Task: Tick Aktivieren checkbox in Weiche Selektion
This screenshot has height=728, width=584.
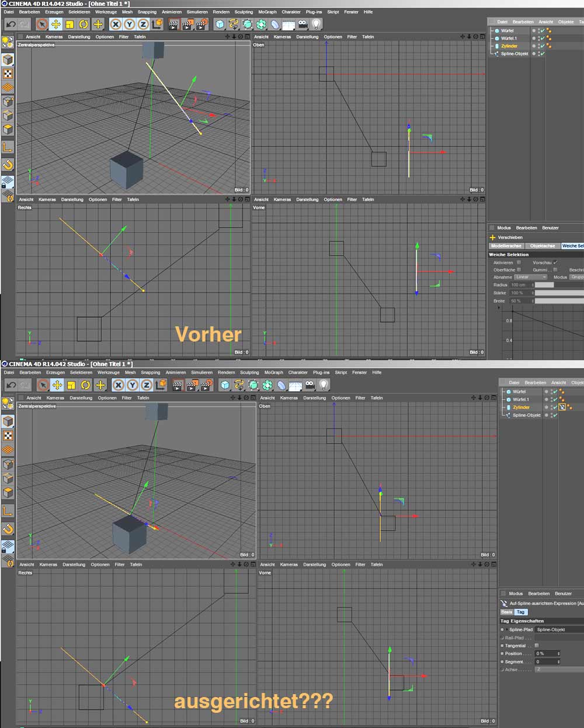Action: [519, 262]
